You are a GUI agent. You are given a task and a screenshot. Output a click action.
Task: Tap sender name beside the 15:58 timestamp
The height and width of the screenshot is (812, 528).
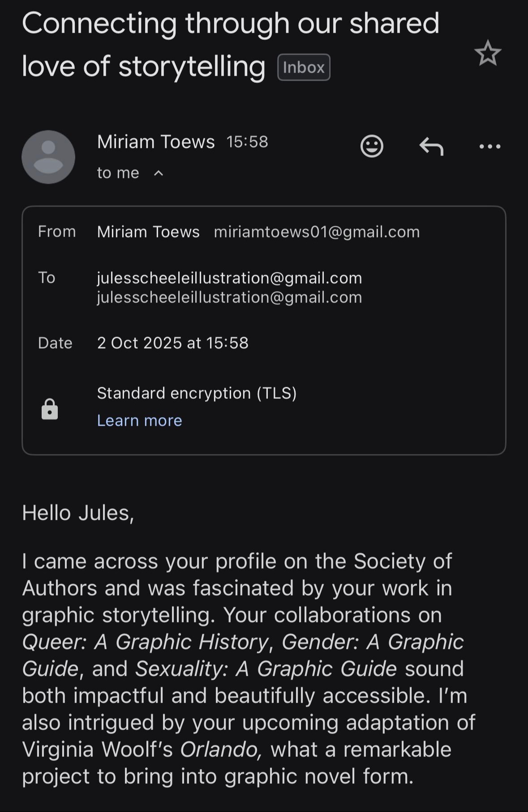click(156, 142)
